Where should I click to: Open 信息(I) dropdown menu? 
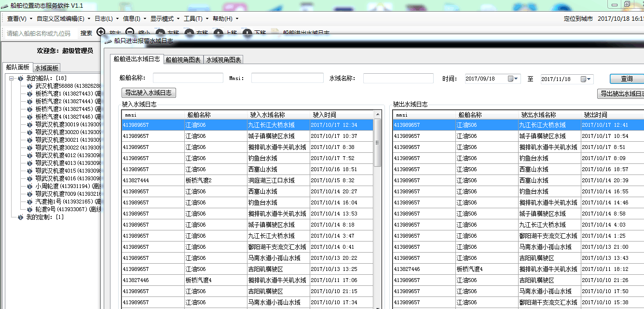(x=134, y=19)
